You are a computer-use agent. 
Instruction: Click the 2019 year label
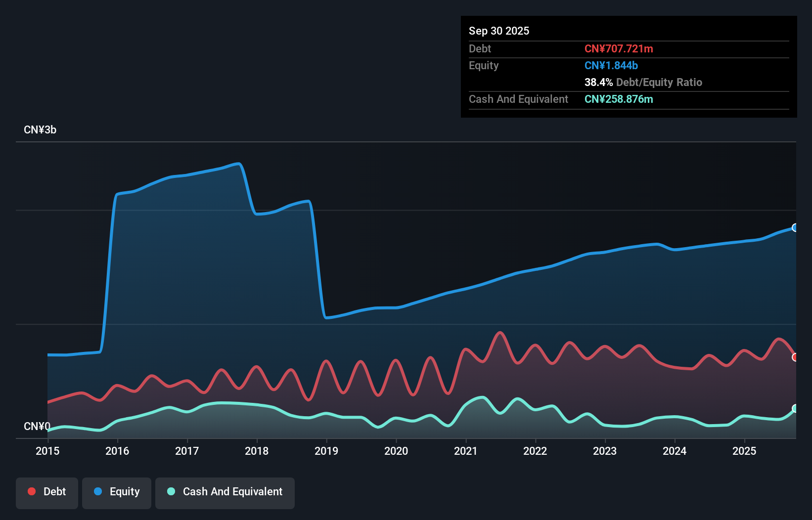pyautogui.click(x=326, y=451)
